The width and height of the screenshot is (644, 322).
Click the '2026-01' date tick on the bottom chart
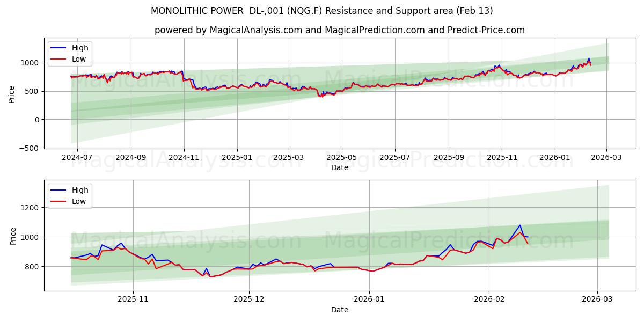(x=370, y=299)
